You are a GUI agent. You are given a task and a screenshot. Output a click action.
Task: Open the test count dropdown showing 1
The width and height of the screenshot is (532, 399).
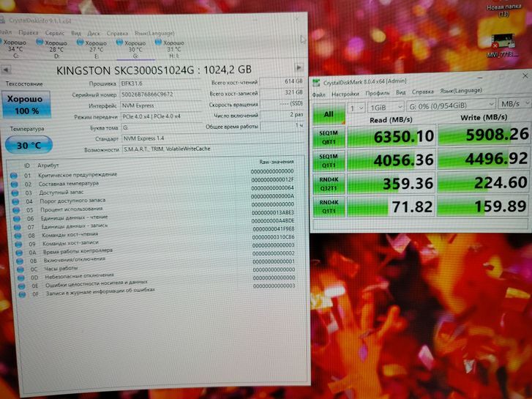(x=356, y=107)
